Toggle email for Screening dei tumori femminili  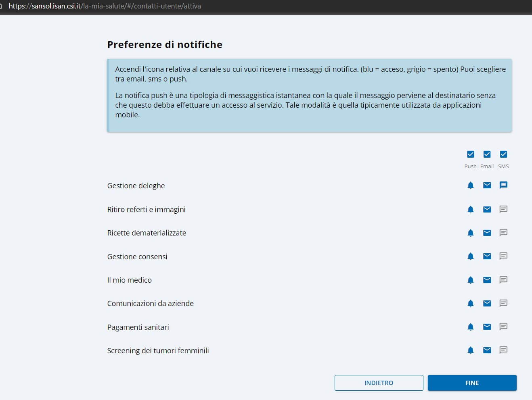pyautogui.click(x=487, y=350)
